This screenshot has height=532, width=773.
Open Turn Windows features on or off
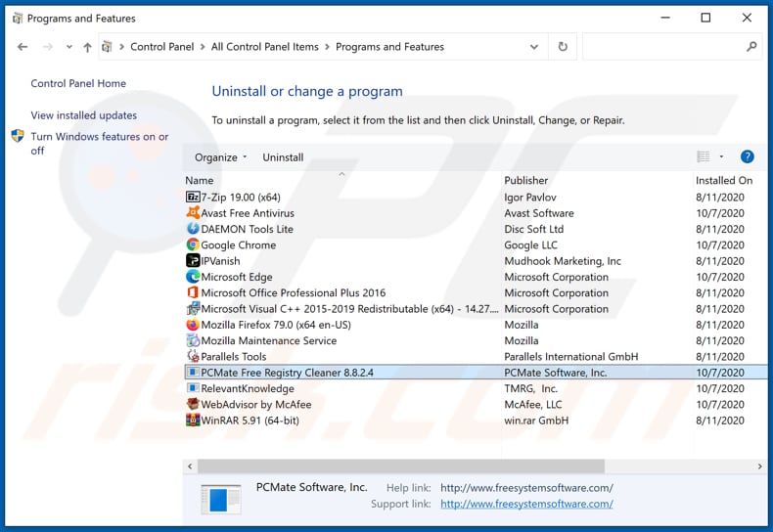point(100,144)
